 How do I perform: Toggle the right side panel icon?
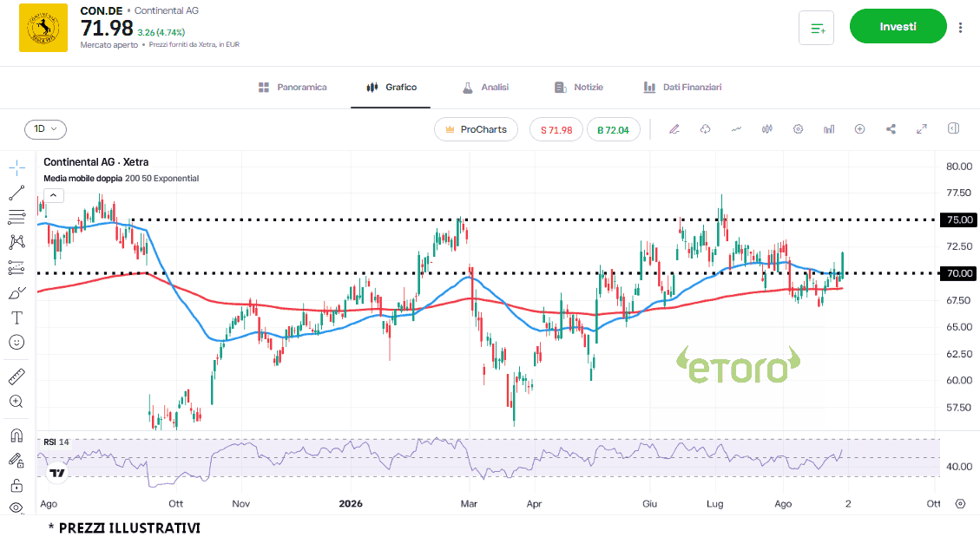(953, 128)
